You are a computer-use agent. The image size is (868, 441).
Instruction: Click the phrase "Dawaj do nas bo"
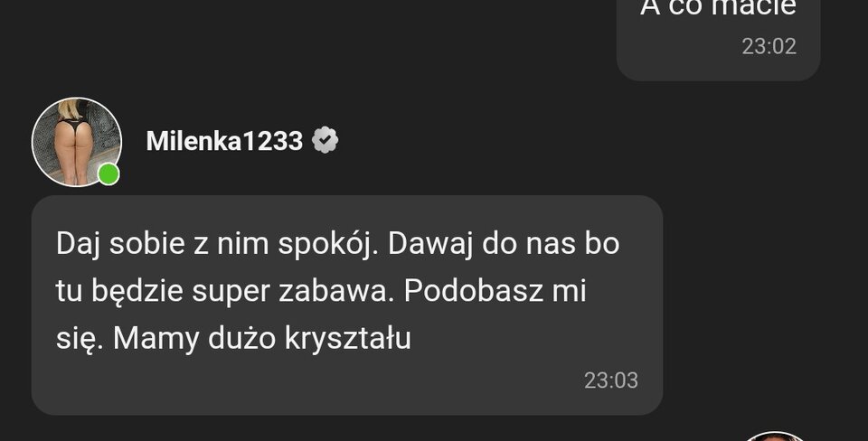tap(504, 244)
